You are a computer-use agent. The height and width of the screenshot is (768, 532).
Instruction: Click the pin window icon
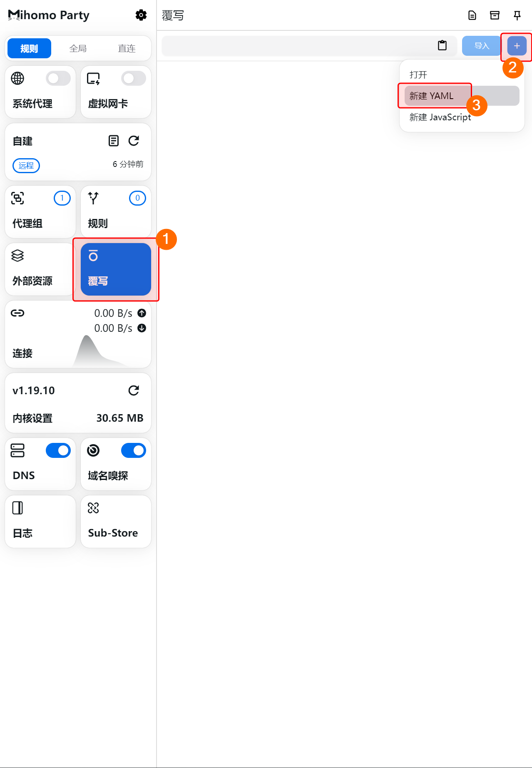click(x=517, y=15)
